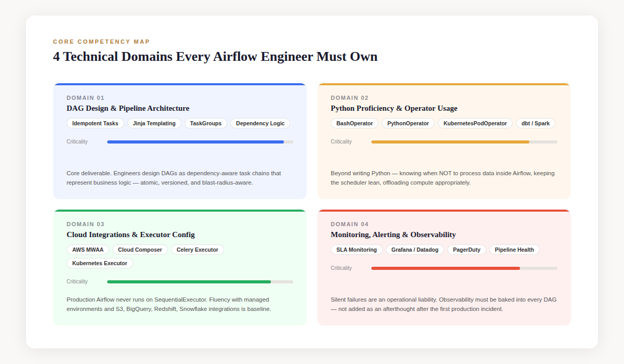Click the PagerDuty tag
Screen dimensions: 624x364
click(466, 250)
